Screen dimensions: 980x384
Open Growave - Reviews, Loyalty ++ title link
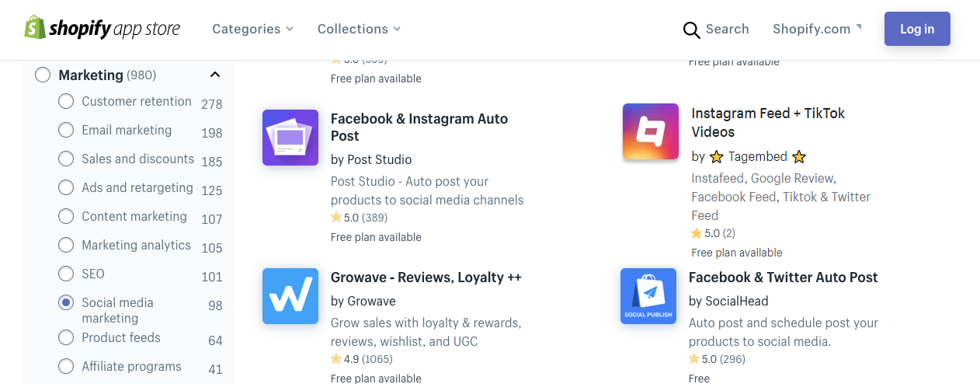point(426,278)
